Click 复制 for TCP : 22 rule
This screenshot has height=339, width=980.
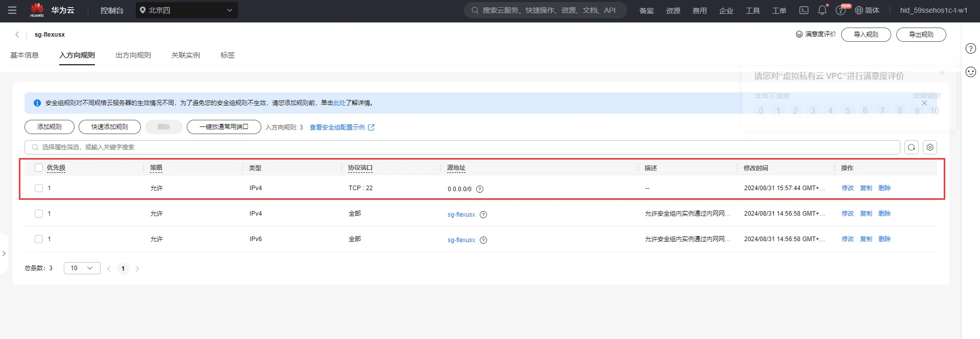click(866, 188)
